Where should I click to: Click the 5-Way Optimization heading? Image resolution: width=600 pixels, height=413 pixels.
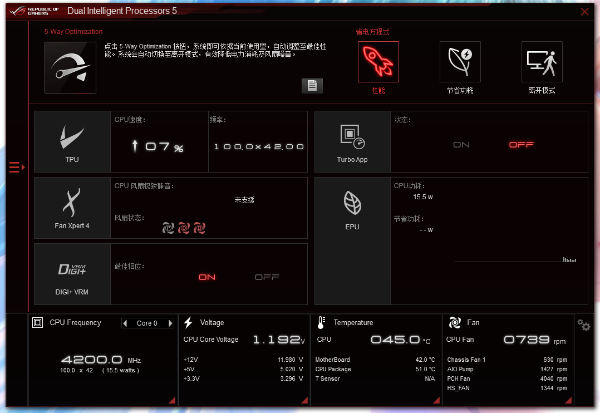tap(73, 32)
